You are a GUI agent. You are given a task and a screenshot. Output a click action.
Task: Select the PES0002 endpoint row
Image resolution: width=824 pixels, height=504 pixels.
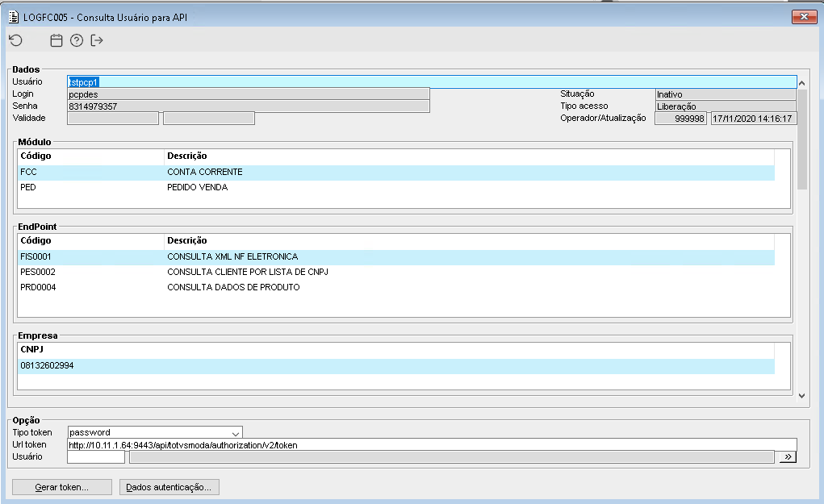396,272
